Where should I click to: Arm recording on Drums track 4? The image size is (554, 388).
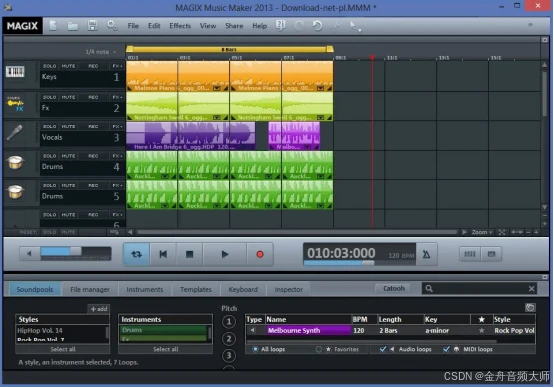93,156
